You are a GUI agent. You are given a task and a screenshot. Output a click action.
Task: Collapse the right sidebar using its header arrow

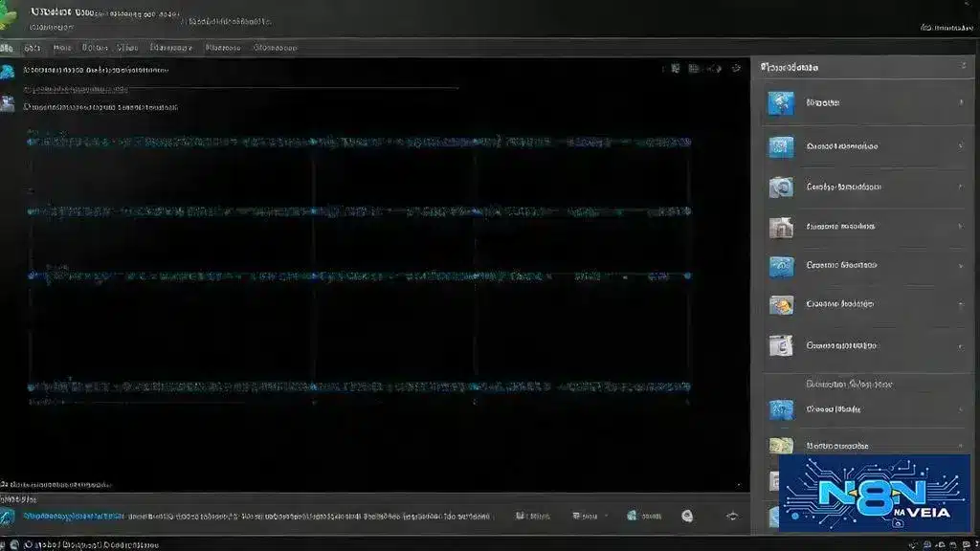point(963,67)
